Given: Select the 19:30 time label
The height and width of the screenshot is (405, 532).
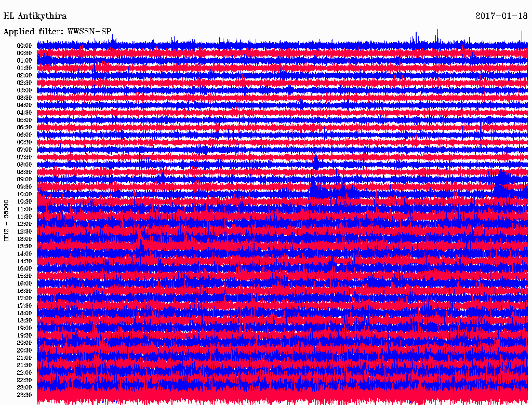Looking at the screenshot, I should [x=24, y=335].
